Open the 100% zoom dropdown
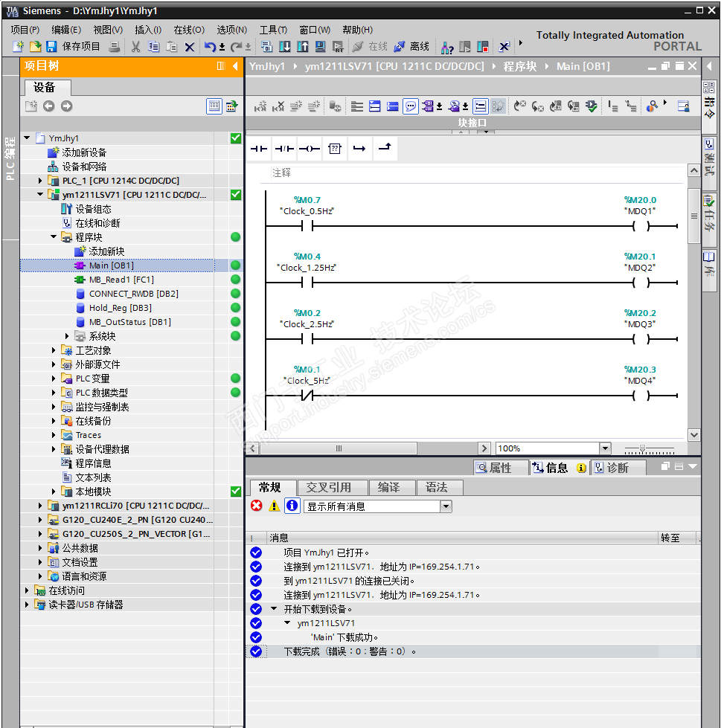This screenshot has height=728, width=721. coord(605,448)
